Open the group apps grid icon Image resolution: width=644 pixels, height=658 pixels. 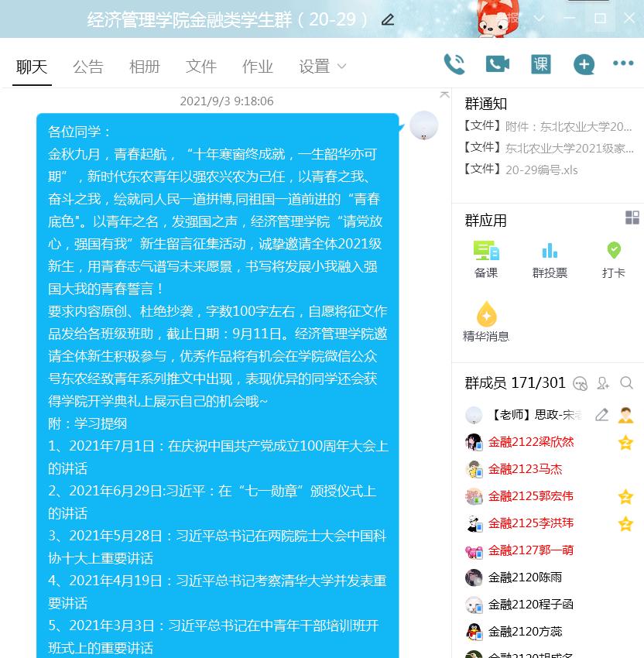click(632, 218)
